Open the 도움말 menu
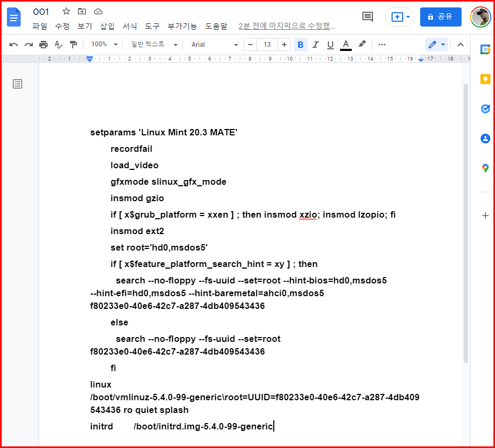This screenshot has height=448, width=495. (216, 26)
